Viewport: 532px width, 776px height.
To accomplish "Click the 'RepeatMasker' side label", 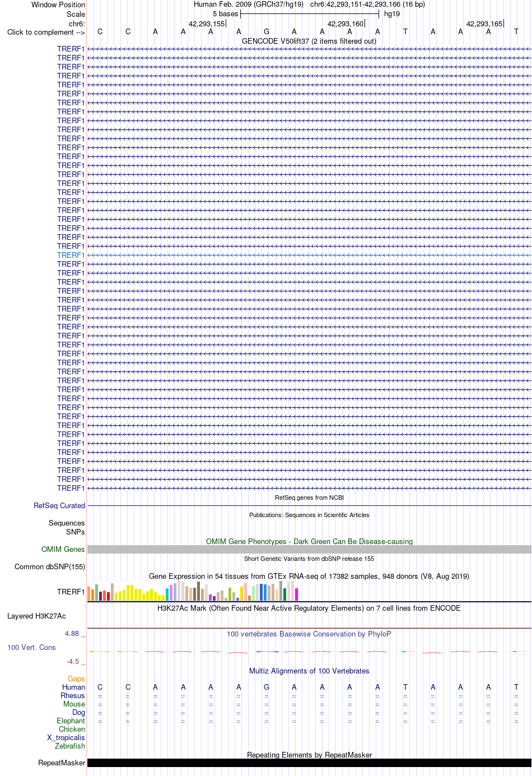I will coord(62,763).
